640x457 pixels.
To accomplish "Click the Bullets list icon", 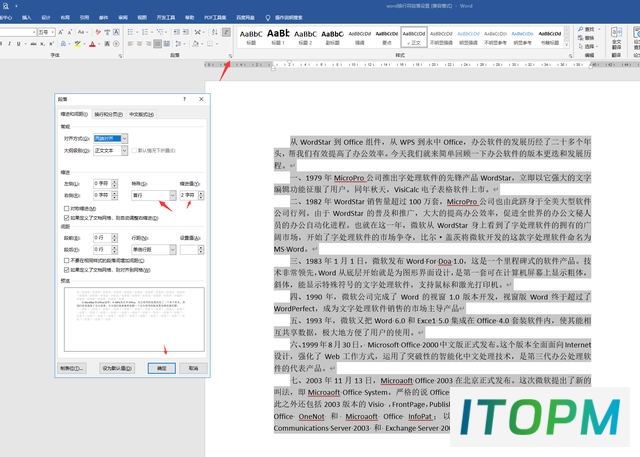I will (x=130, y=32).
